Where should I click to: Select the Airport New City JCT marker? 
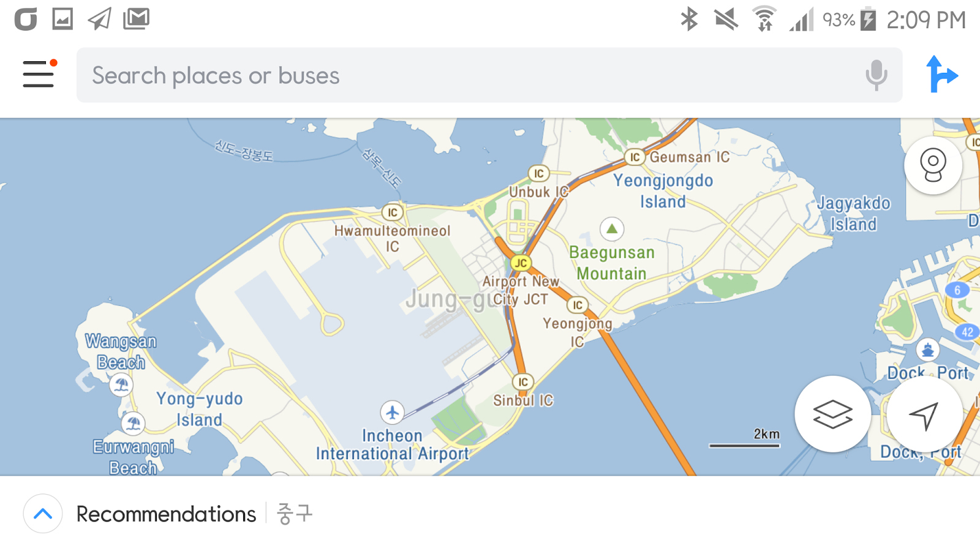point(522,261)
